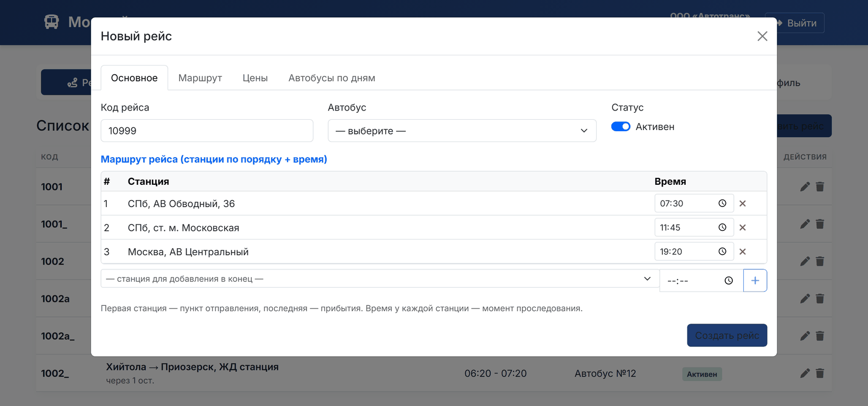Click the 06:20 - 07:20 time cell
This screenshot has height=406, width=868.
(x=495, y=373)
